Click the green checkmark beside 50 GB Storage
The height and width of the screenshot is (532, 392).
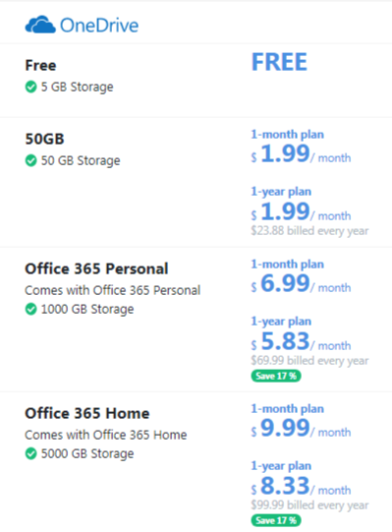pyautogui.click(x=30, y=160)
